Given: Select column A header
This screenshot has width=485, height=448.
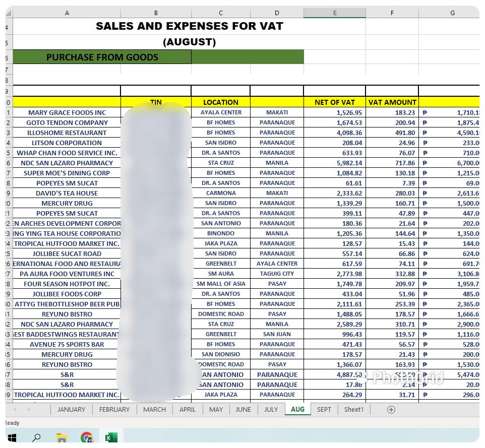Looking at the screenshot, I should [x=67, y=13].
